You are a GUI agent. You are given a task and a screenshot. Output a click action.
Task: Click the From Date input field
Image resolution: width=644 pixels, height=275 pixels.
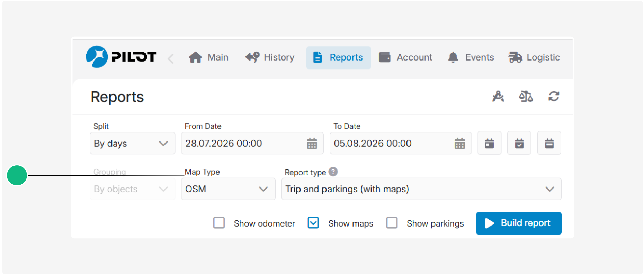click(252, 143)
